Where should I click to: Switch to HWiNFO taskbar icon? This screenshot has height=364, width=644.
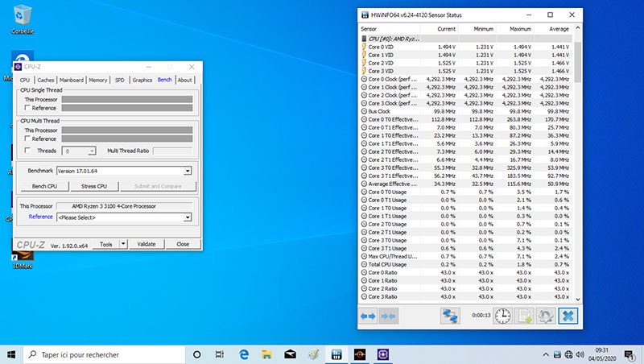point(336,354)
